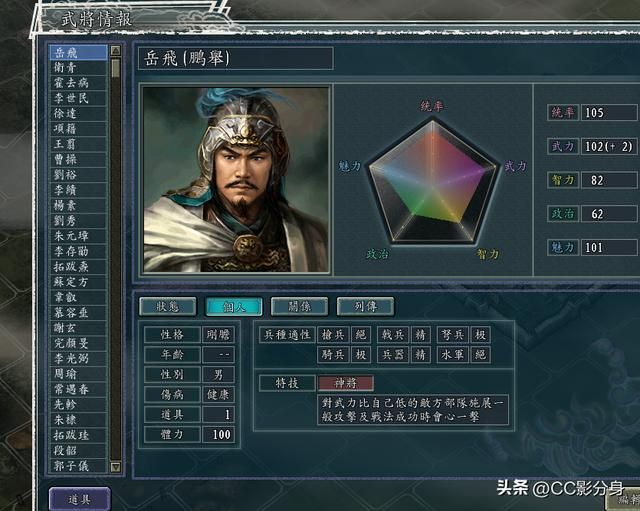640x511 pixels.
Task: Select 曹操 in the officer list
Action: click(78, 160)
